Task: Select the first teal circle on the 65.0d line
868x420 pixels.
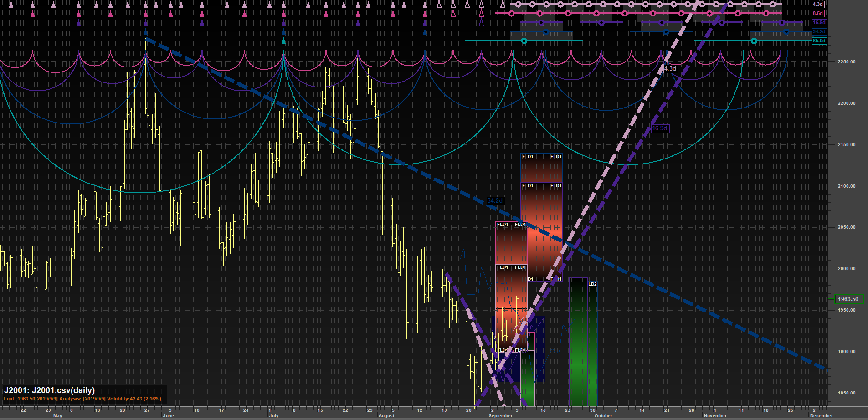Action: [x=524, y=41]
